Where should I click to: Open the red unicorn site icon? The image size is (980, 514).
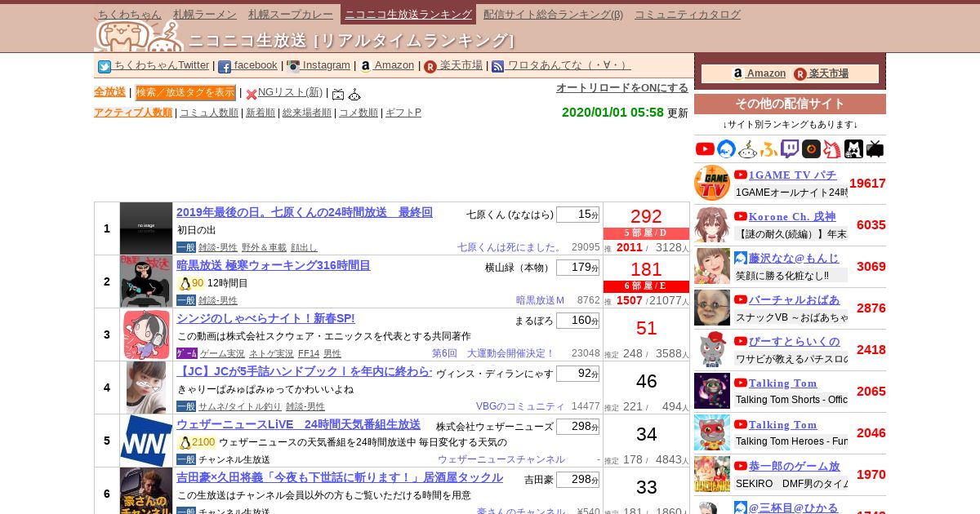click(x=832, y=148)
